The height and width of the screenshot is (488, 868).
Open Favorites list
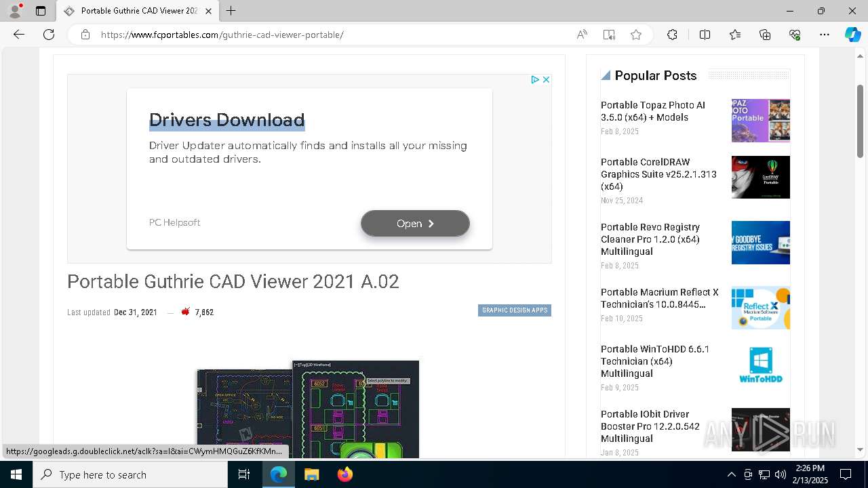click(735, 35)
